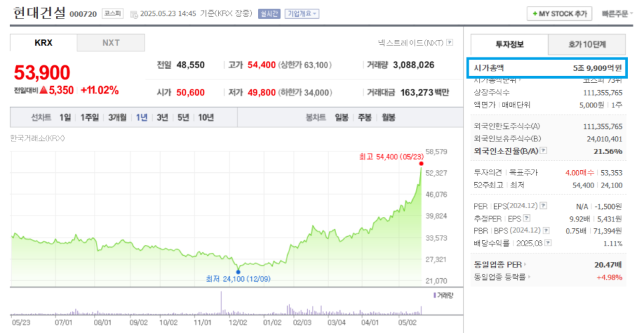644x333 pixels.
Task: Click the 하한가 34,000 text
Action: (305, 93)
